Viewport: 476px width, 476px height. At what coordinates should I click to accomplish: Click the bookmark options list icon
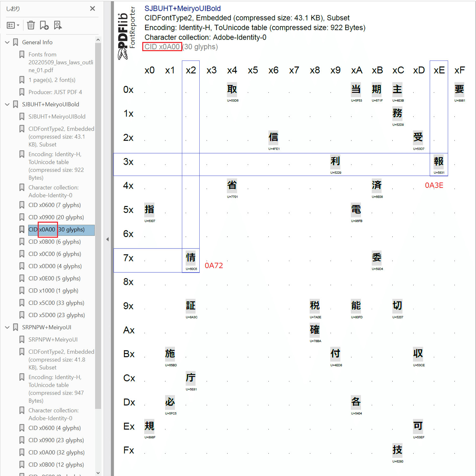[x=11, y=25]
